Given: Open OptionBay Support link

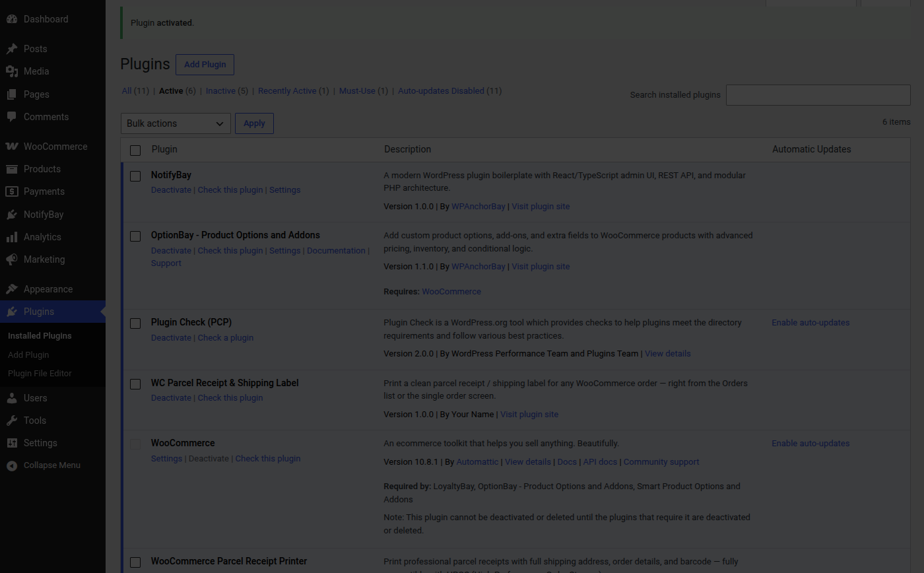Looking at the screenshot, I should tap(166, 263).
